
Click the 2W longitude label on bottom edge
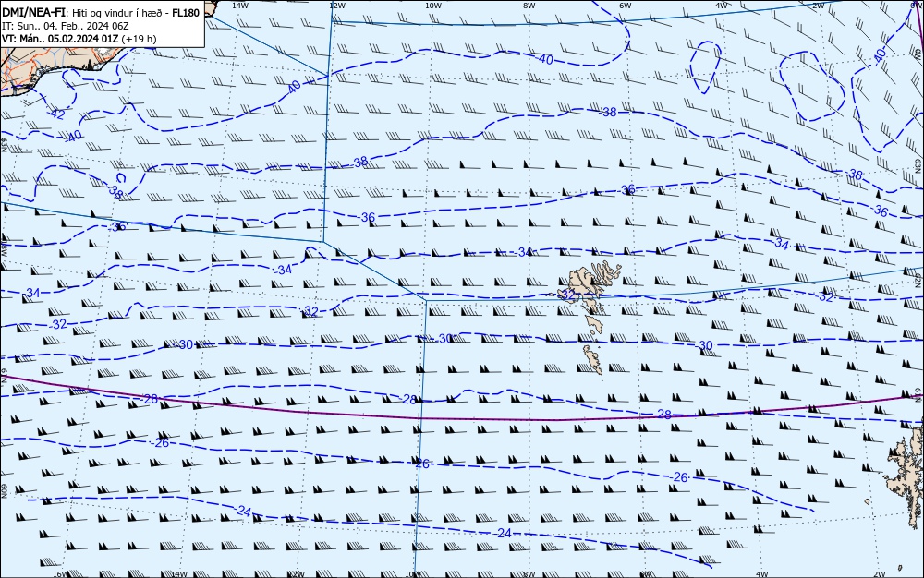click(x=880, y=574)
